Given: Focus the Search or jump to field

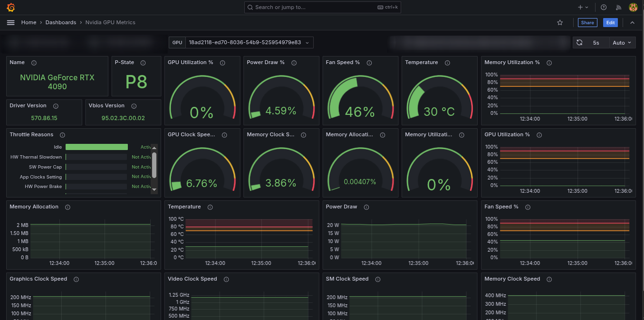Looking at the screenshot, I should pos(323,7).
